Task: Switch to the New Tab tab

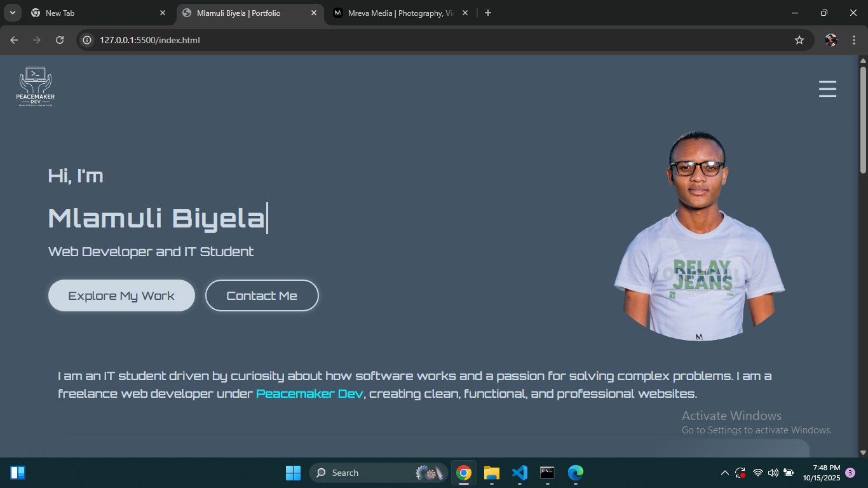Action: point(95,13)
